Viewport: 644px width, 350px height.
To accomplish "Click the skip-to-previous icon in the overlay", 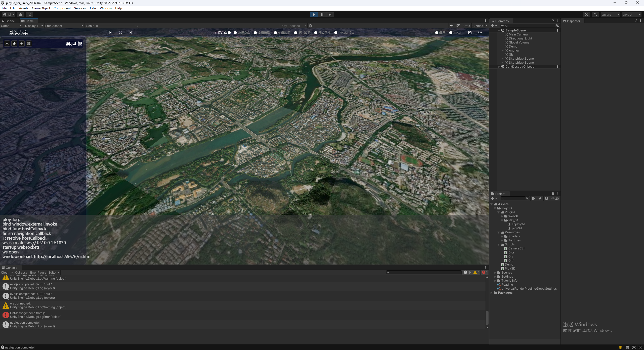I will pyautogui.click(x=110, y=32).
